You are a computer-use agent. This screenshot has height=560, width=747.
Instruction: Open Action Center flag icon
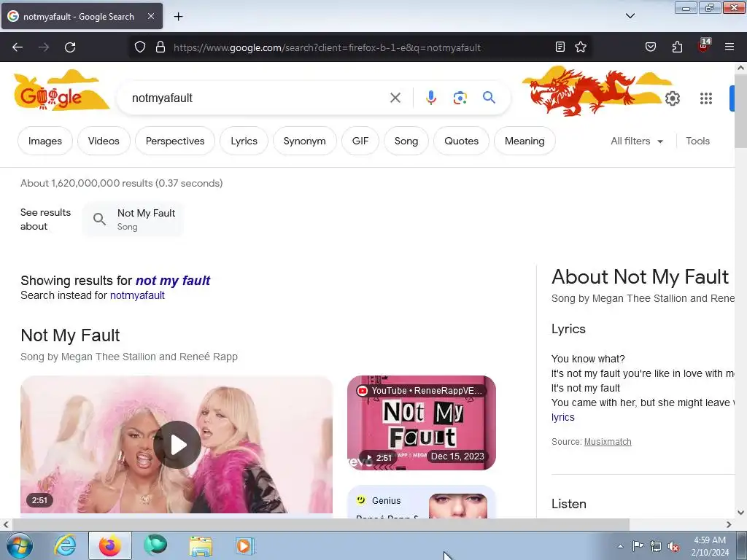tap(638, 546)
